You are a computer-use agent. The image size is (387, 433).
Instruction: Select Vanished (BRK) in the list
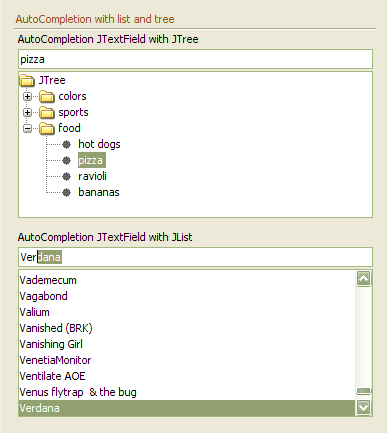tap(187, 328)
